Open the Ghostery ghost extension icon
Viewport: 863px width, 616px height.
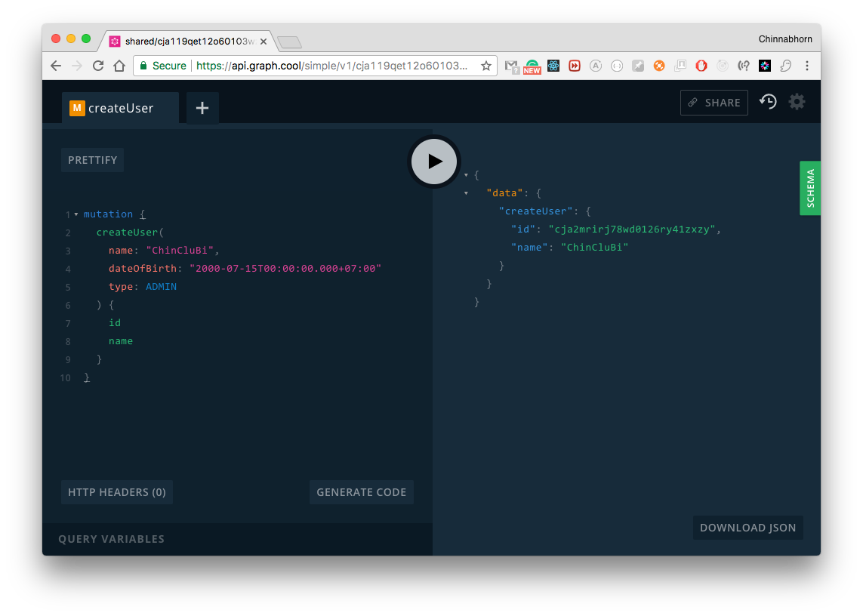786,66
